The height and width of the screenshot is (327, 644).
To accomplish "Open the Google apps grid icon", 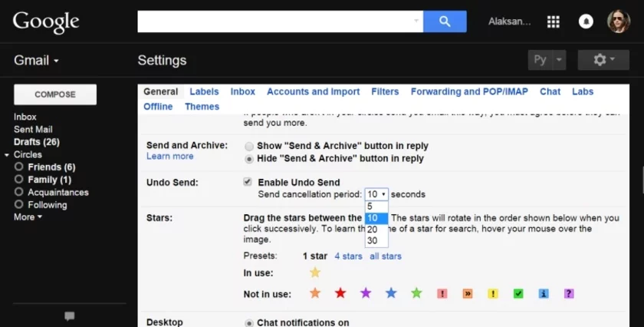I will [x=553, y=21].
